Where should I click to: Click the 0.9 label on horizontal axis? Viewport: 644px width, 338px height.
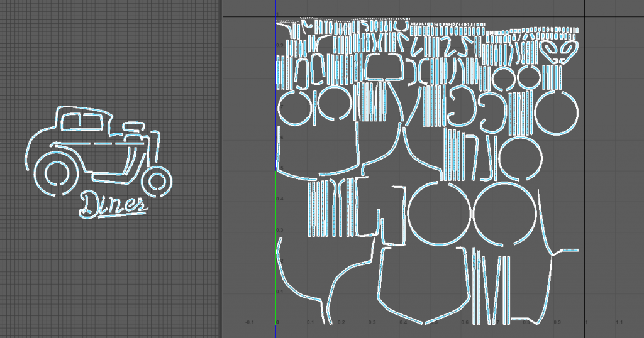tap(557, 322)
